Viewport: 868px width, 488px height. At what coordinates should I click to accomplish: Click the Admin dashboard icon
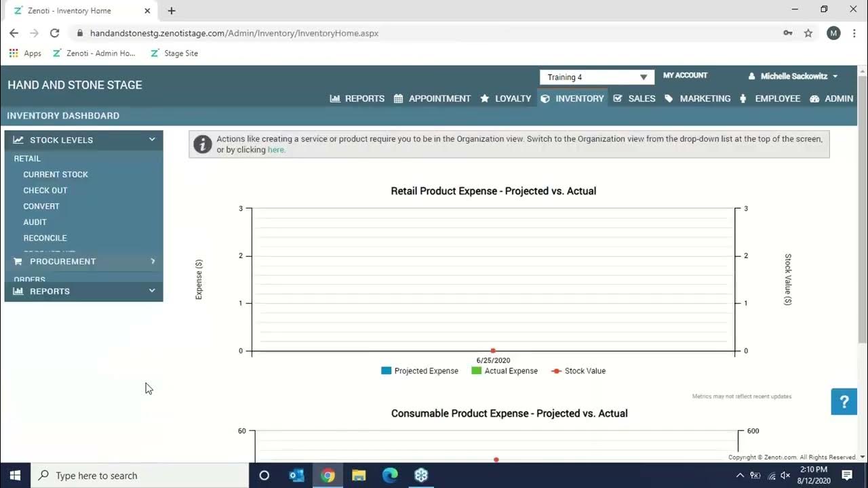815,98
